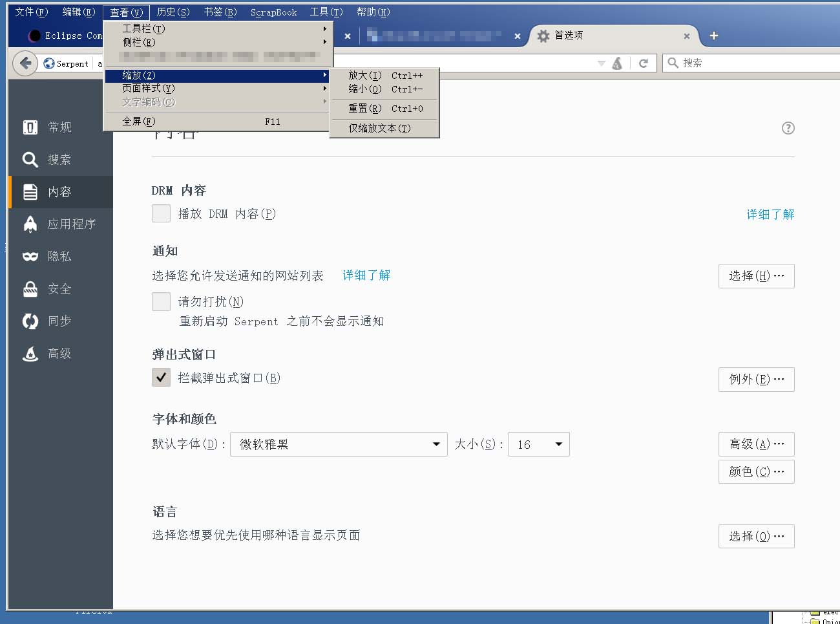Open the 应用程序 rocket icon panel
This screenshot has height=624, width=840.
(x=30, y=224)
